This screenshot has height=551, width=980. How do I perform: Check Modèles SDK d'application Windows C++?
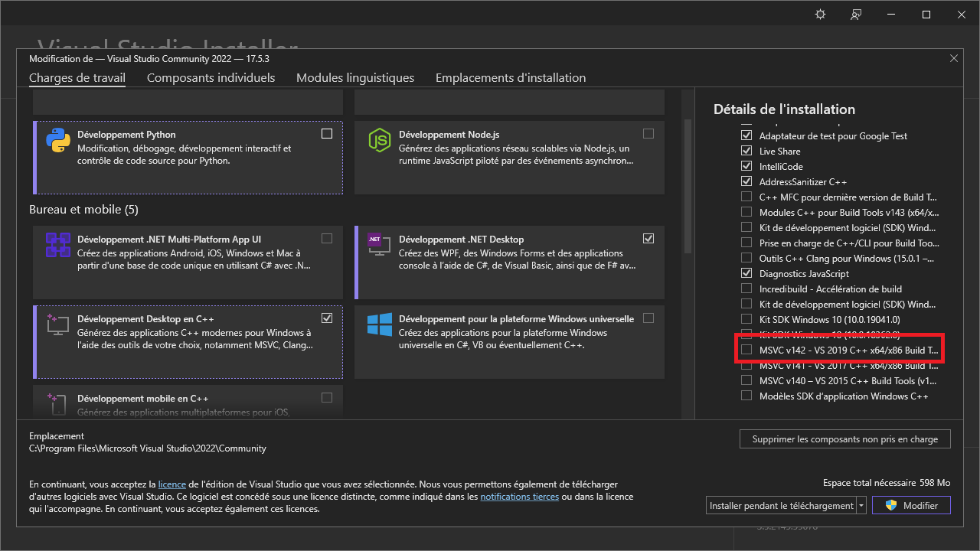[x=746, y=396]
